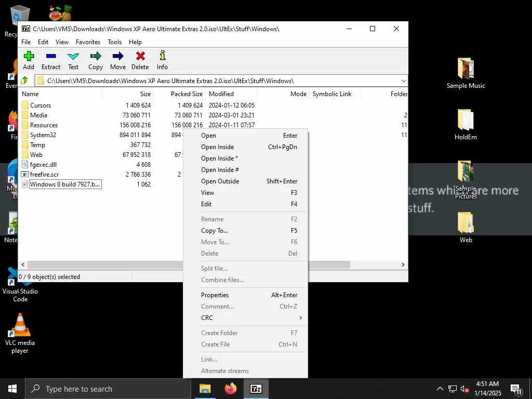
Task: Choose View F3 in context menu
Action: pyautogui.click(x=245, y=193)
